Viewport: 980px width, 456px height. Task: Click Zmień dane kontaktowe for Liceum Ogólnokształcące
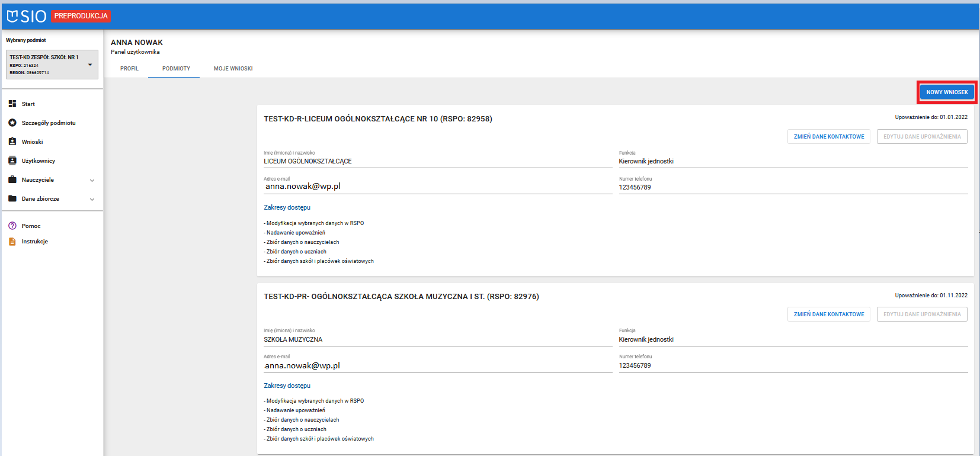[828, 137]
